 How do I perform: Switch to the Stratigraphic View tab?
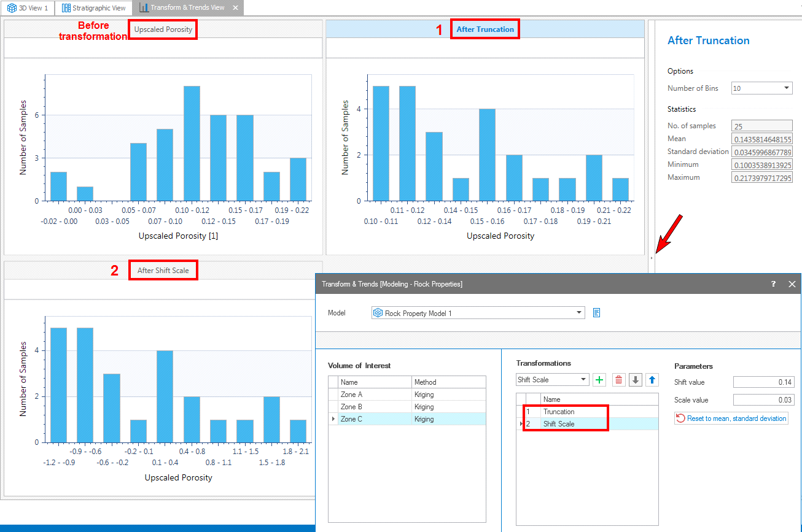[x=93, y=8]
